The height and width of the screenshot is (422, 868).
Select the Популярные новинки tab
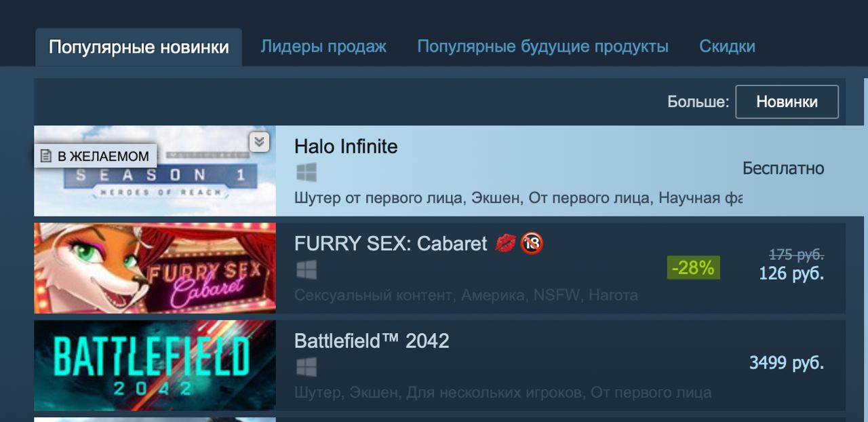pos(138,47)
